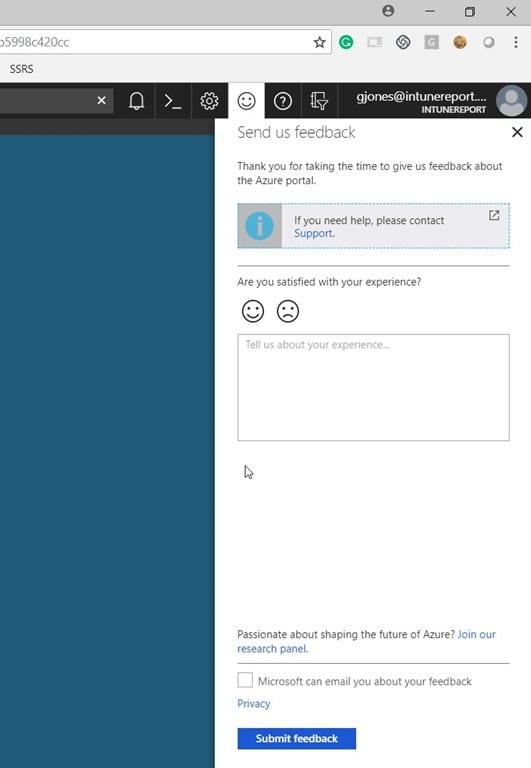Close the Send us feedback panel
Viewport: 531px width, 768px height.
point(517,132)
